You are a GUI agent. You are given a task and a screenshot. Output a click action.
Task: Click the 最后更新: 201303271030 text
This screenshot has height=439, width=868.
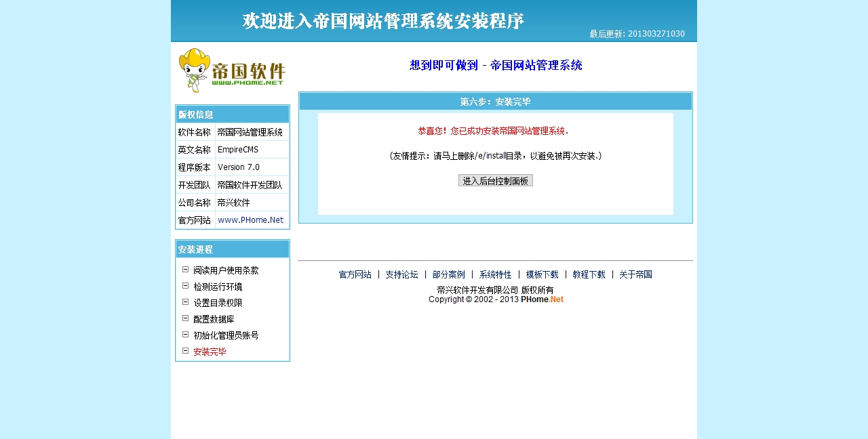[x=637, y=34]
